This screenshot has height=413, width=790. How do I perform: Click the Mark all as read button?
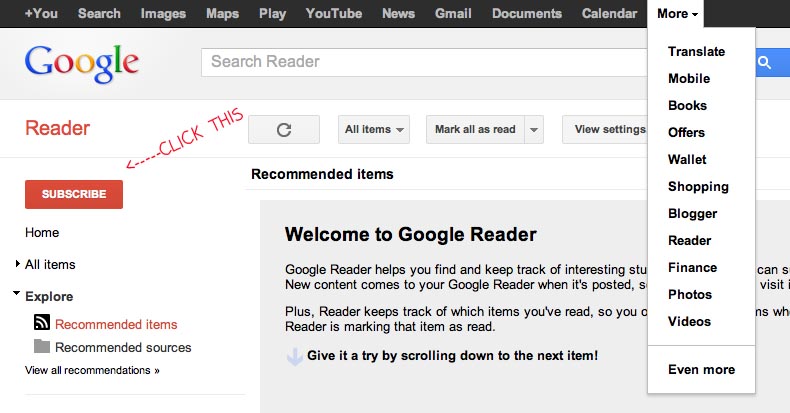[475, 130]
